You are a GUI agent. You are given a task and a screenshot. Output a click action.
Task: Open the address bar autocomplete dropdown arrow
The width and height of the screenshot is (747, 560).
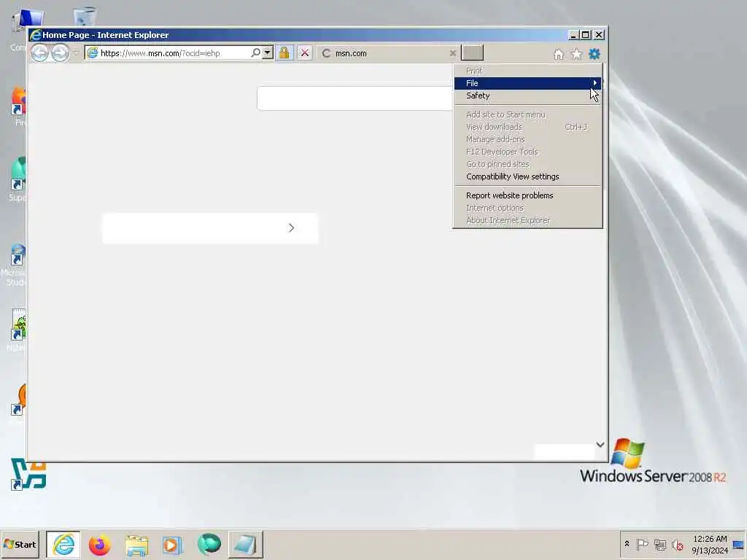[268, 52]
